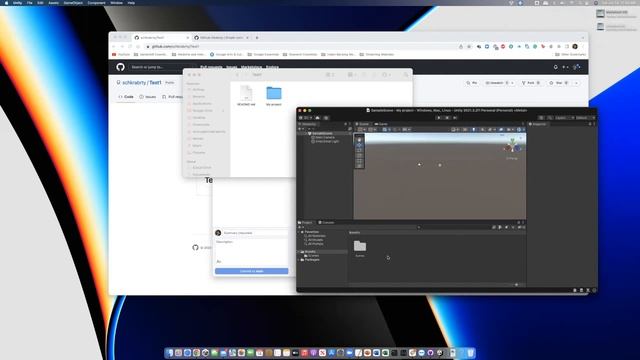Screen dimensions: 640x360
Task: Open new Chrome tab with plus button
Action: [257, 38]
